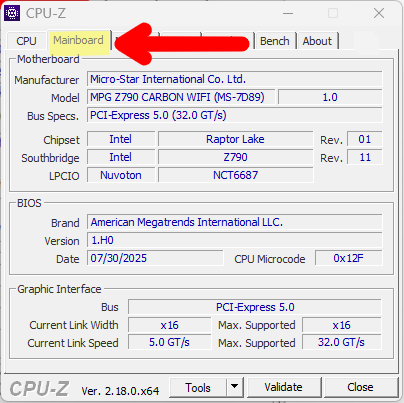The width and height of the screenshot is (404, 403).
Task: Click Current Link Width value x16
Action: click(170, 325)
